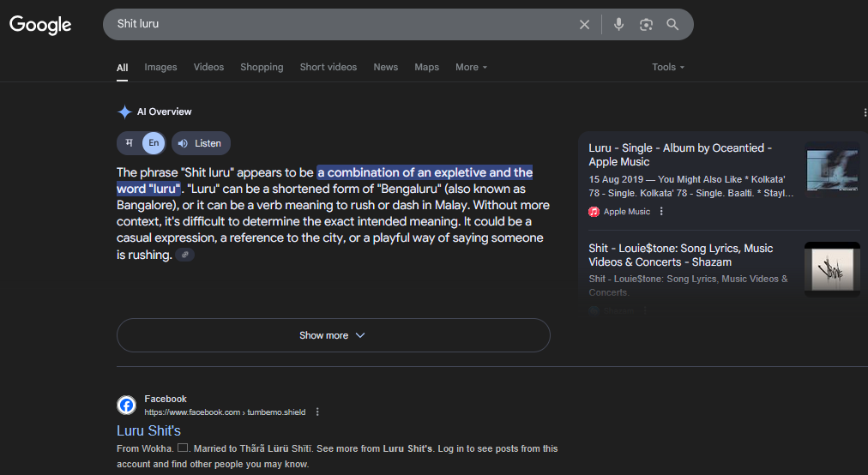Screen dimensions: 868x475
Task: Open Facebook result three-dot menu
Action: (317, 412)
